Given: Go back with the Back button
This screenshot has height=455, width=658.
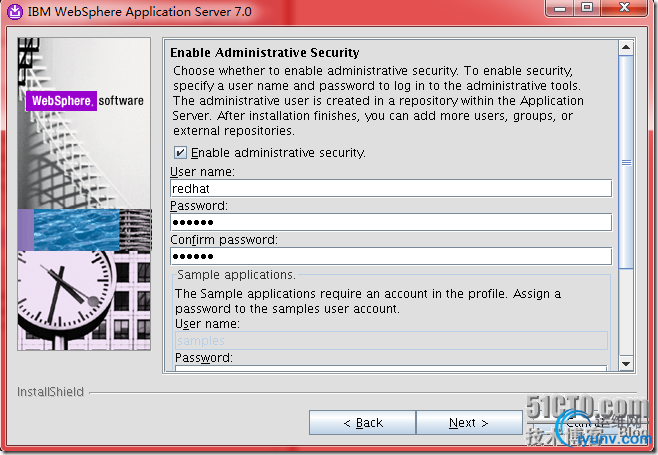Looking at the screenshot, I should [x=362, y=423].
